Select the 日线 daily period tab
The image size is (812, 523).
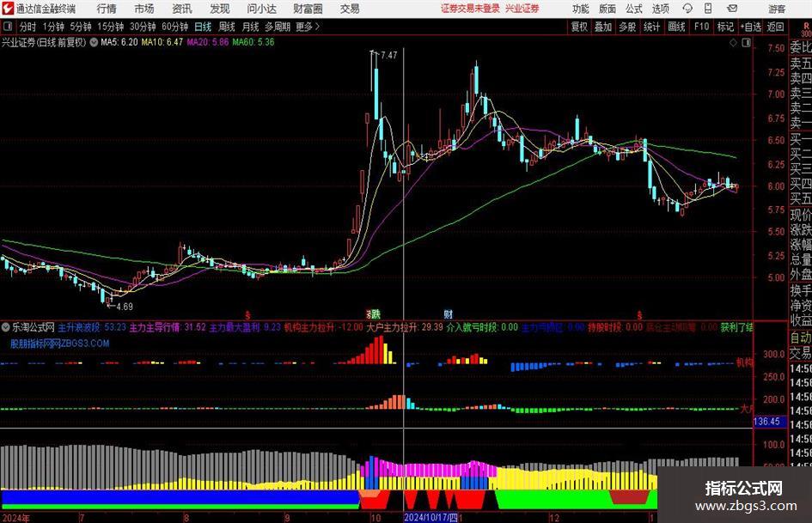[x=203, y=27]
